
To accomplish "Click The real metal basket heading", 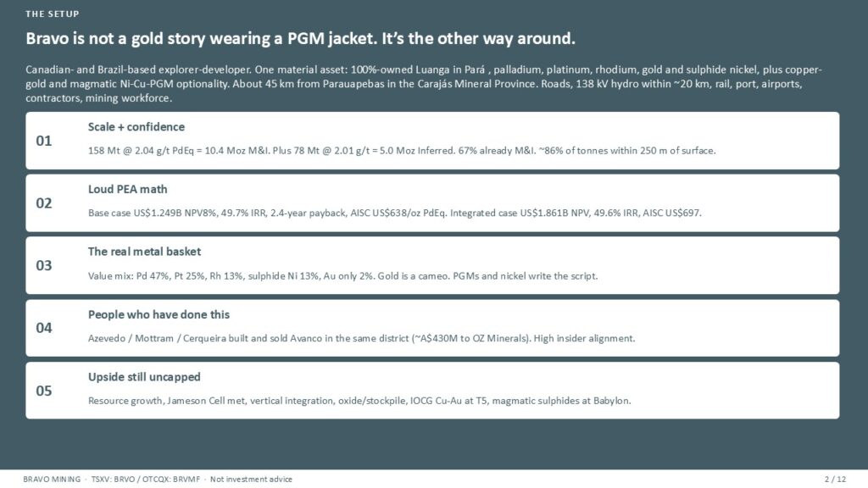I will pyautogui.click(x=144, y=252).
